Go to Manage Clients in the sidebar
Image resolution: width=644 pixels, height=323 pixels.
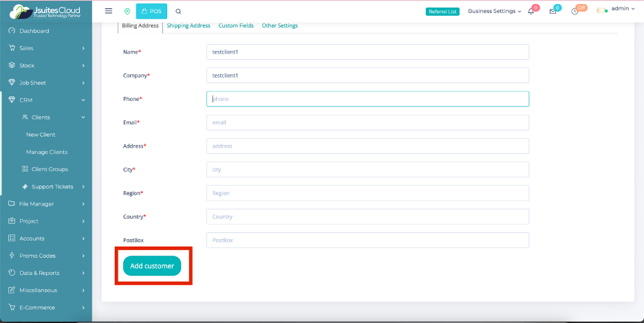pyautogui.click(x=47, y=152)
